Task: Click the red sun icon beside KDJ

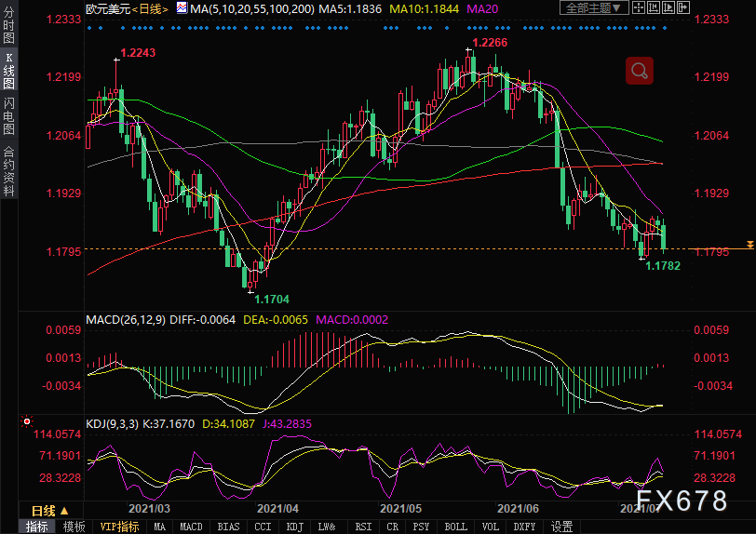Action: click(x=27, y=421)
